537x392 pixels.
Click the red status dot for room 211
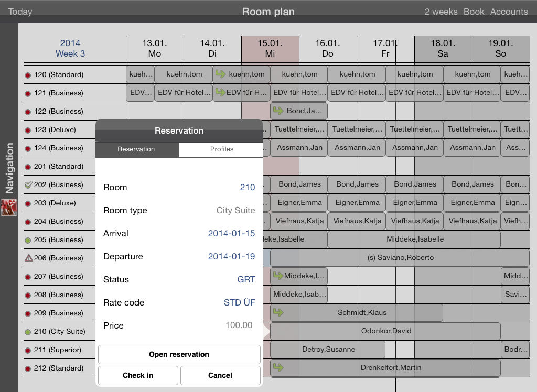coord(28,350)
